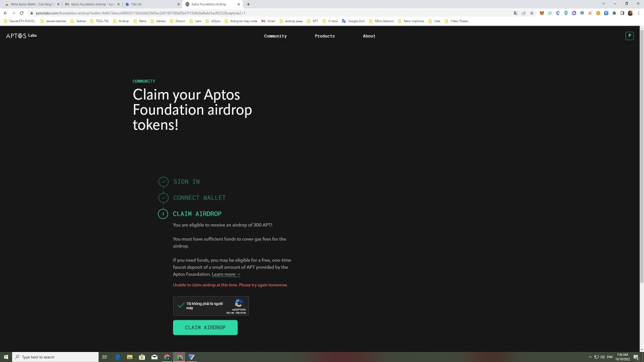Click the CLAIM AIRDROP button
644x362 pixels.
205,328
